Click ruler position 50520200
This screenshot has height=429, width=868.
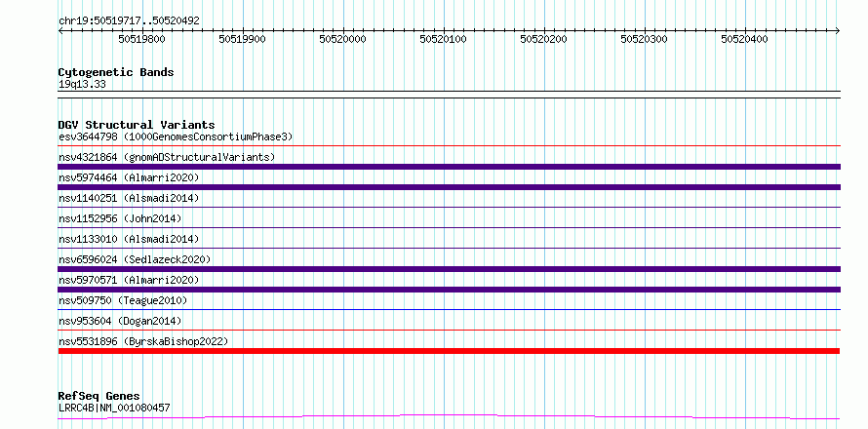(543, 39)
